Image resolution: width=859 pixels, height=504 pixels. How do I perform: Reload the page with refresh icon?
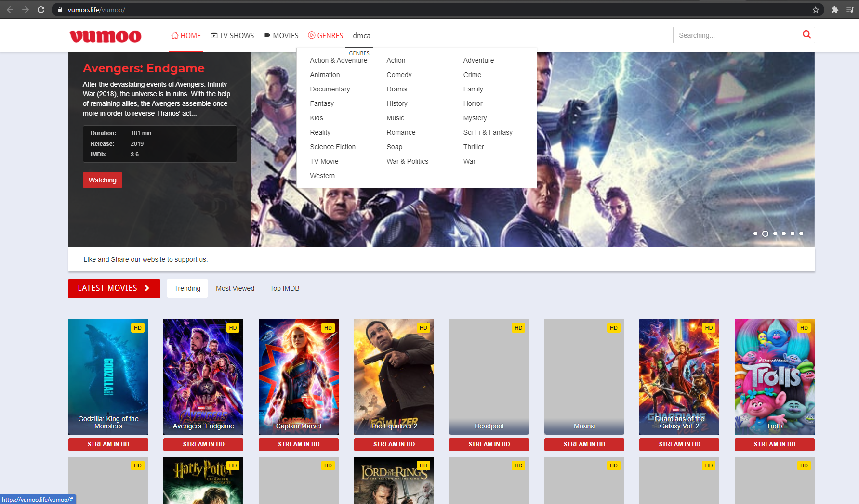pyautogui.click(x=41, y=10)
